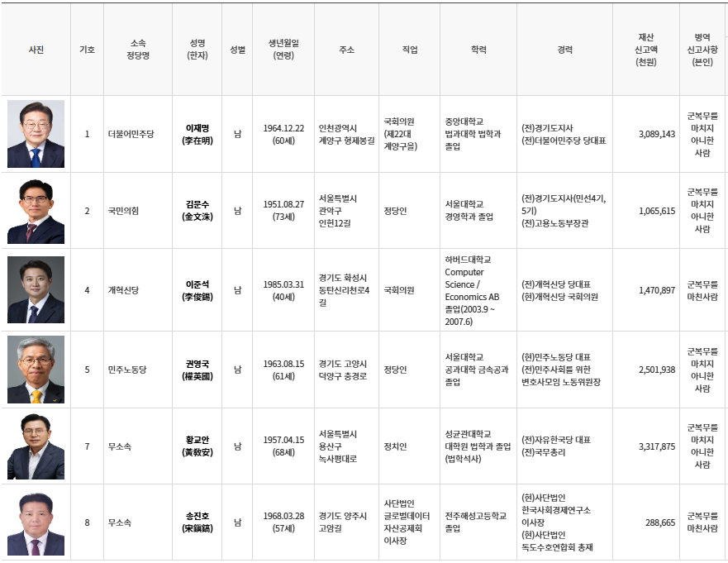This screenshot has width=728, height=563.
Task: Click the 사진 column header
Action: [x=36, y=50]
